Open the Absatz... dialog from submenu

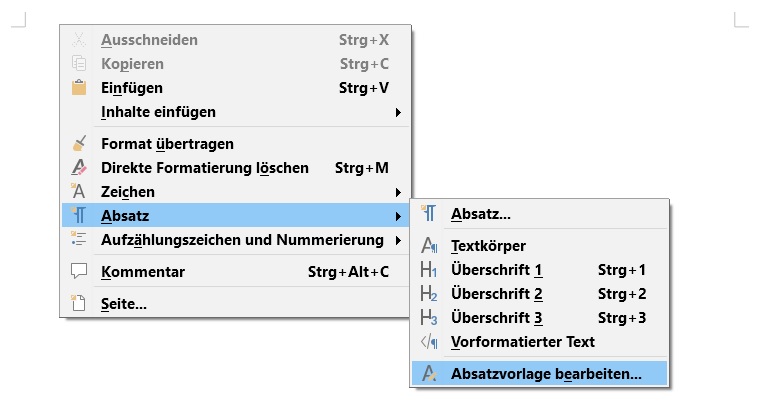click(x=481, y=214)
